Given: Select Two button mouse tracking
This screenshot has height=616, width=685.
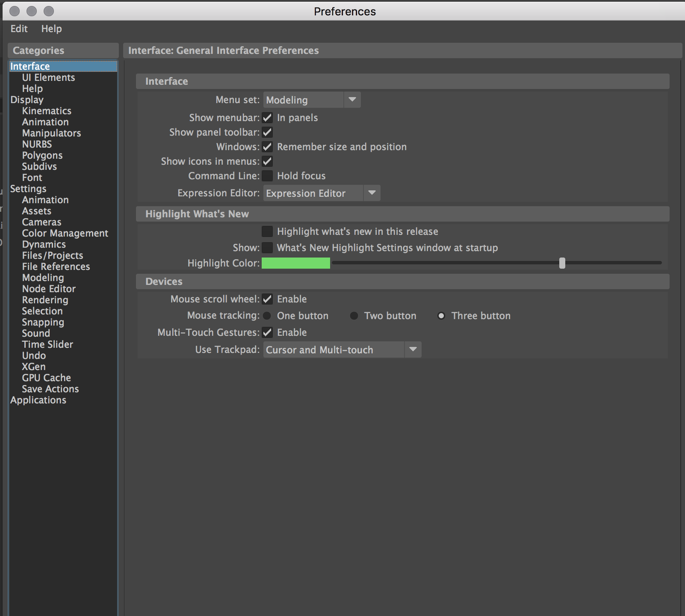Looking at the screenshot, I should 354,316.
